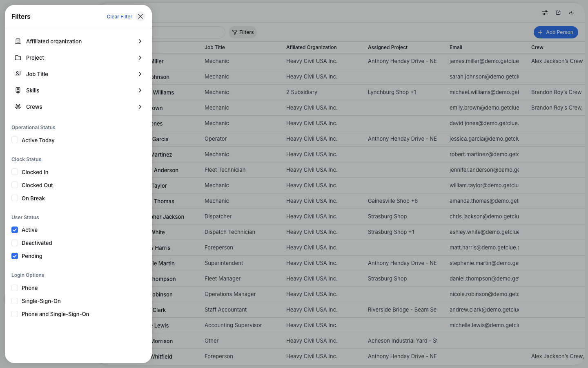
Task: Check the Phone login option
Action: 15,288
